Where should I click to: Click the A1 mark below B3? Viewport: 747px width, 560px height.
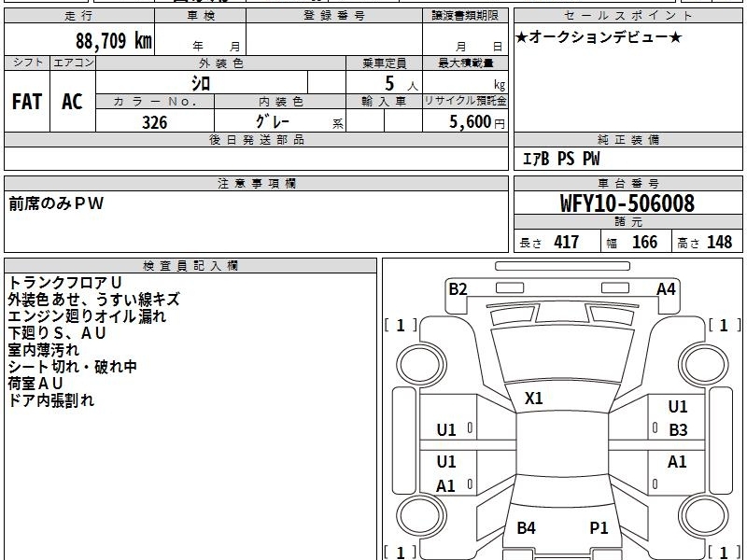[677, 462]
